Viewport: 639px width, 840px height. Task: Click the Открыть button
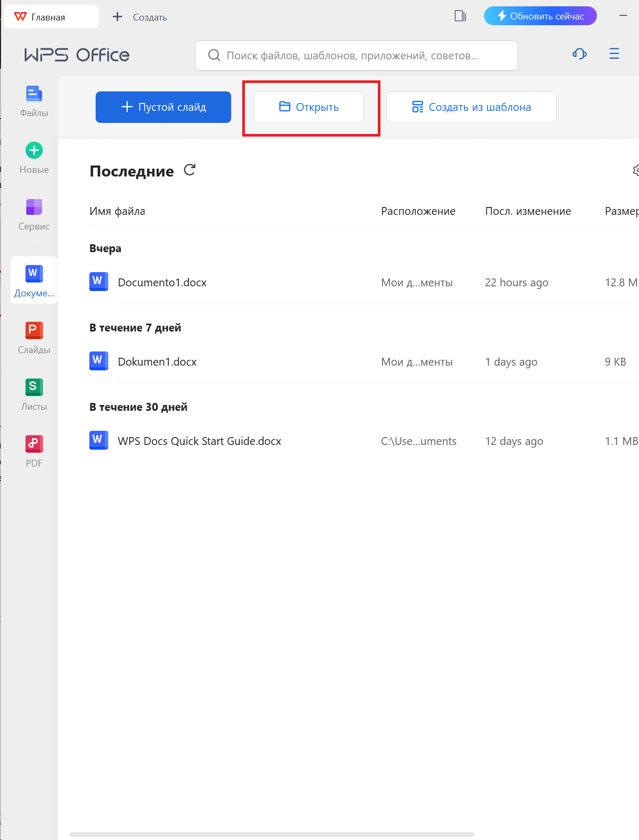[309, 107]
